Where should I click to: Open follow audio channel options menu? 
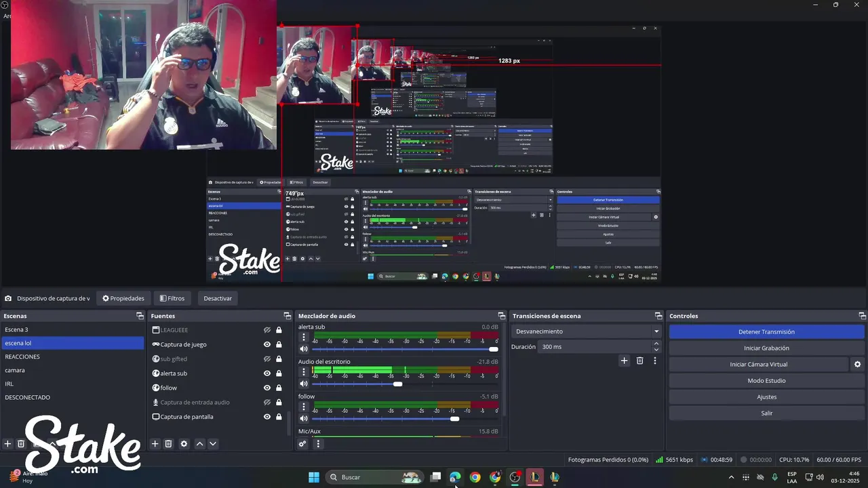(304, 407)
